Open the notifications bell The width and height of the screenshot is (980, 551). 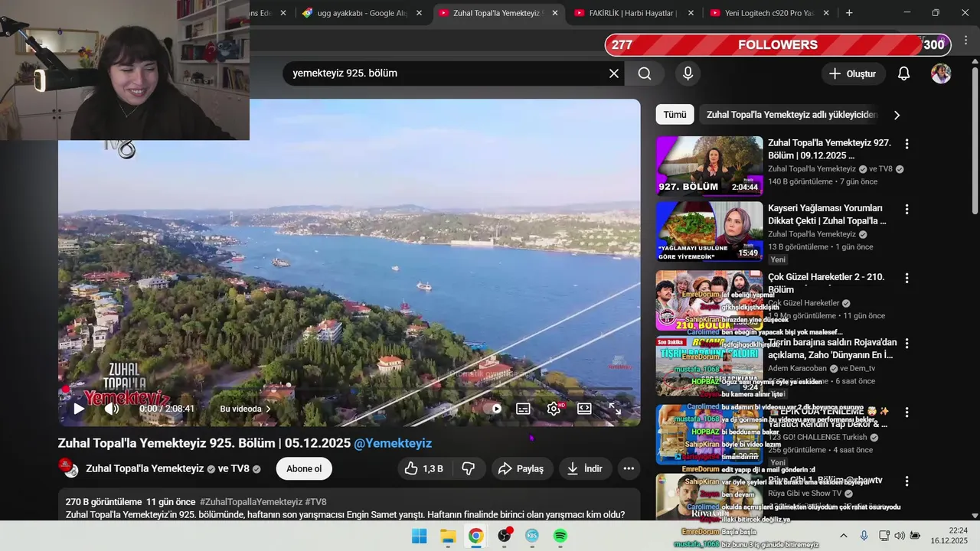pos(903,73)
